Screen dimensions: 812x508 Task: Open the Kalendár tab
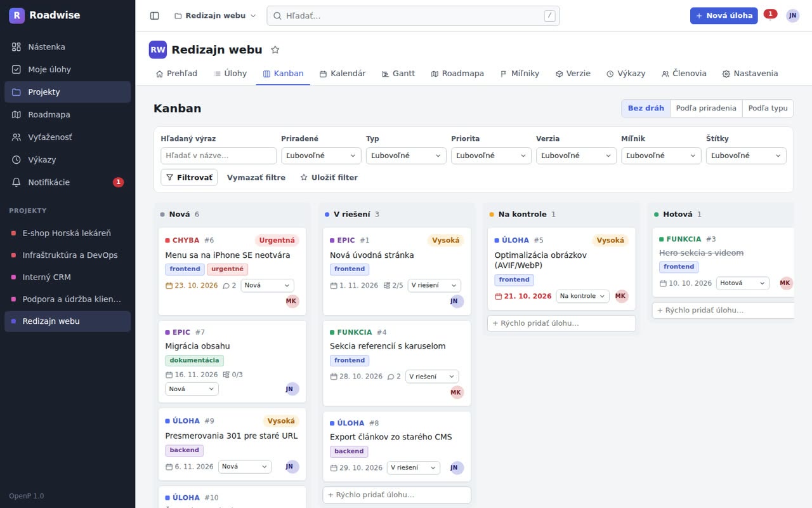coord(343,74)
